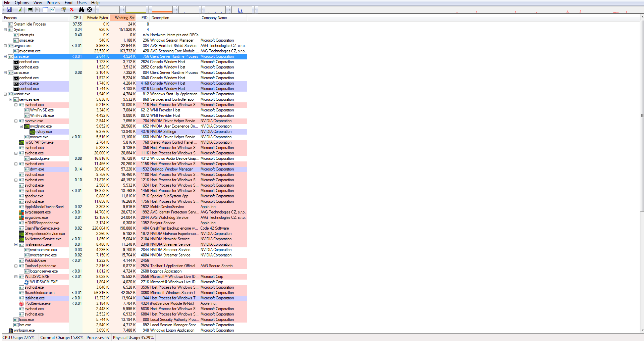This screenshot has height=341, width=644.
Task: Collapse the System process tree node
Action: point(5,30)
